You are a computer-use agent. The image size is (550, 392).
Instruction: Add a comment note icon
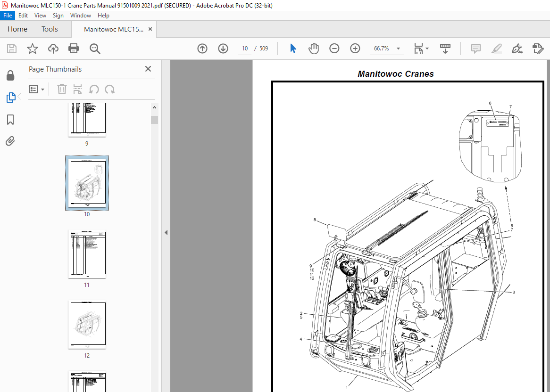475,49
